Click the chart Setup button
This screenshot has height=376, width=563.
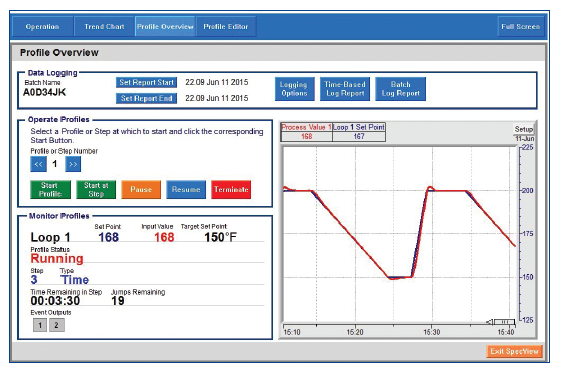click(524, 129)
